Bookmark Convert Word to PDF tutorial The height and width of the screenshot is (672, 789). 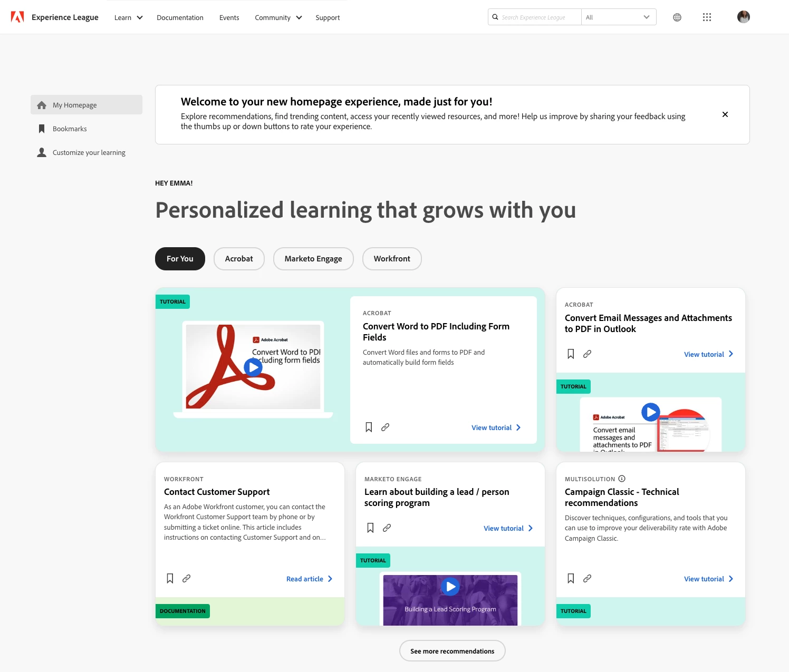(369, 427)
